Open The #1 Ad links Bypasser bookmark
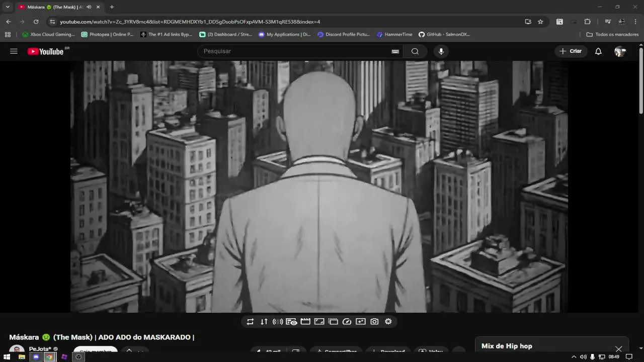The height and width of the screenshot is (362, 644). [167, 35]
